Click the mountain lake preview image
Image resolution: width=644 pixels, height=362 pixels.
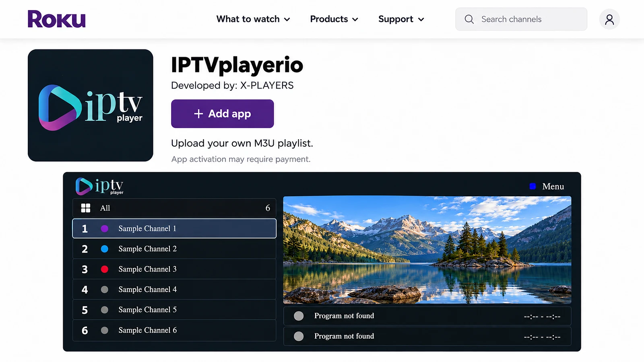[427, 250]
